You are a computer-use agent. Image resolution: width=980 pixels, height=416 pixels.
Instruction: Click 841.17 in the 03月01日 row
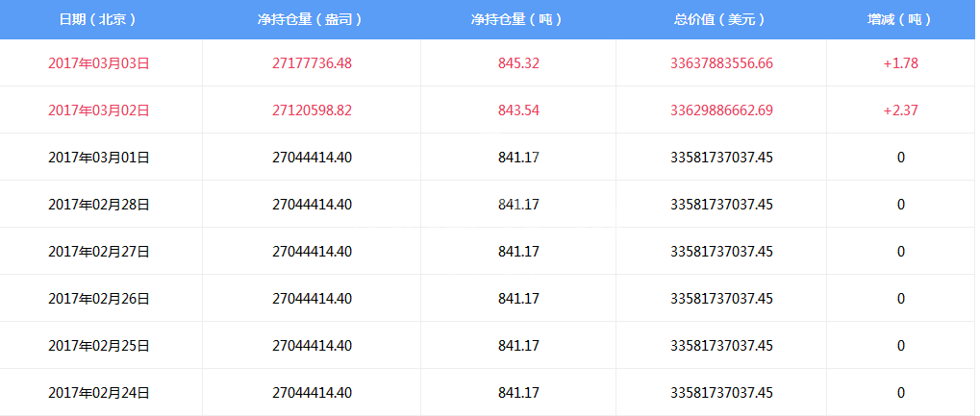[518, 158]
